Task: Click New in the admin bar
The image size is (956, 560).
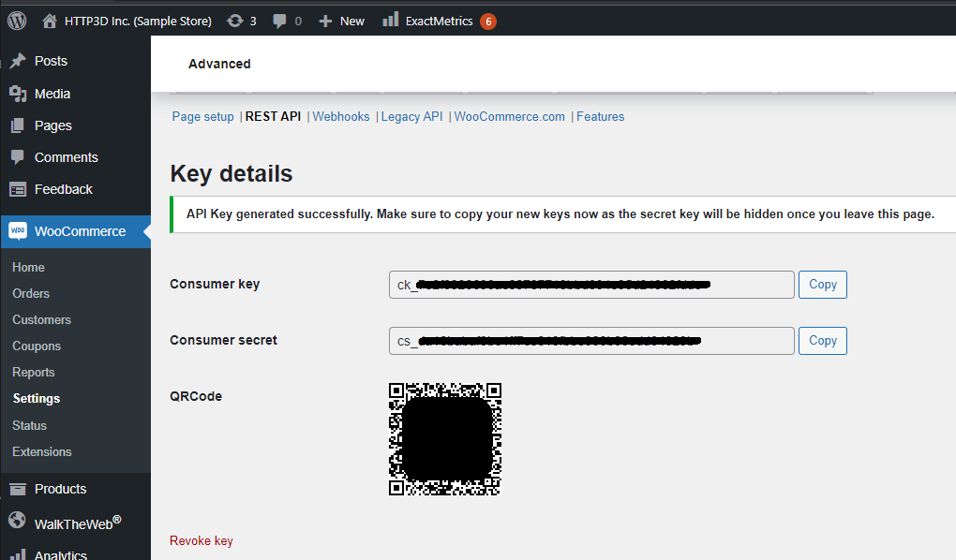Action: tap(352, 22)
